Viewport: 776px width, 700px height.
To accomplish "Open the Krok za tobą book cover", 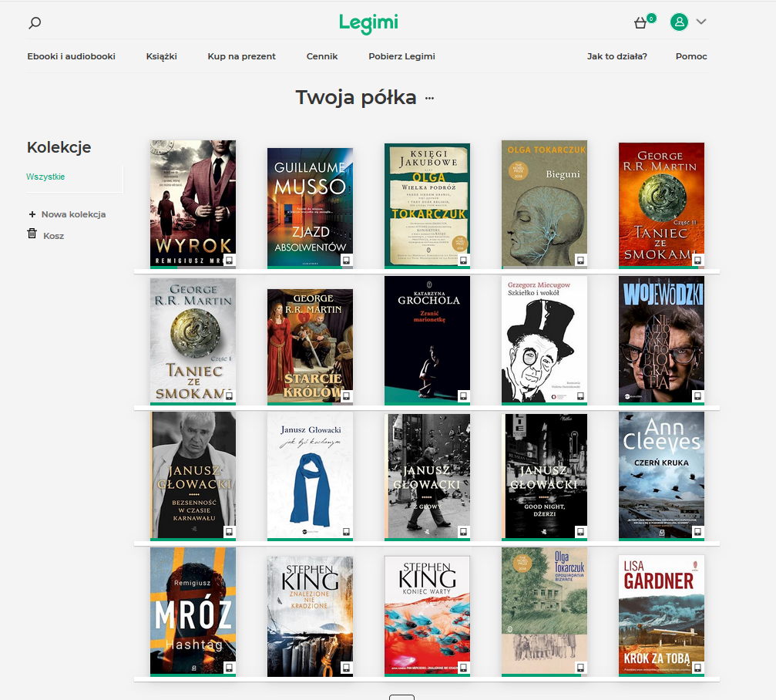I will (x=662, y=614).
